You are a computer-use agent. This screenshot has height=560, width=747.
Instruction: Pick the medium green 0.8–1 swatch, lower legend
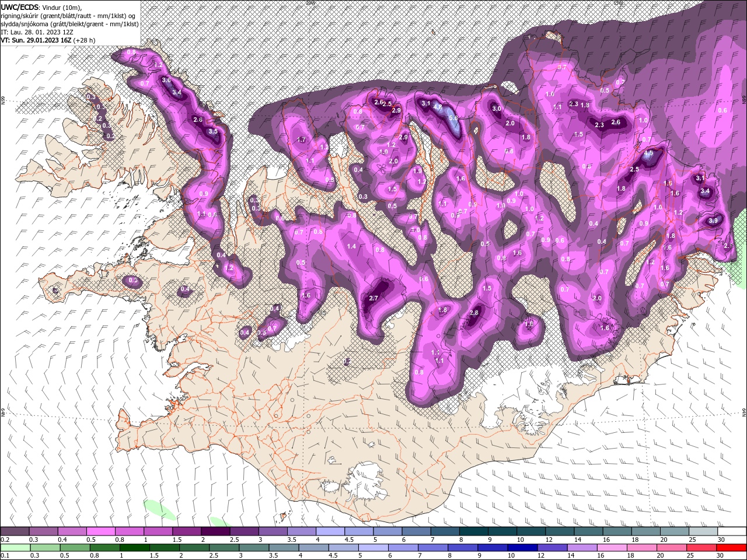click(105, 547)
